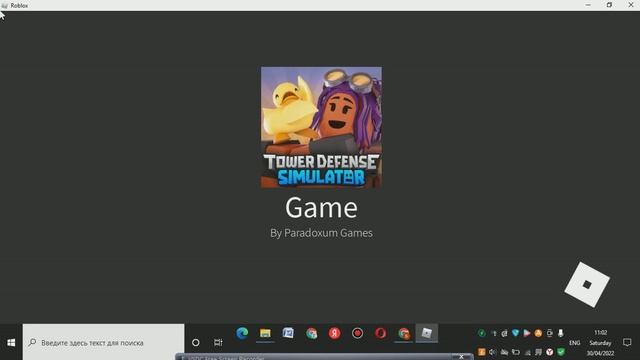Click the green circular tray icon
This screenshot has height=360, width=640.
482,333
